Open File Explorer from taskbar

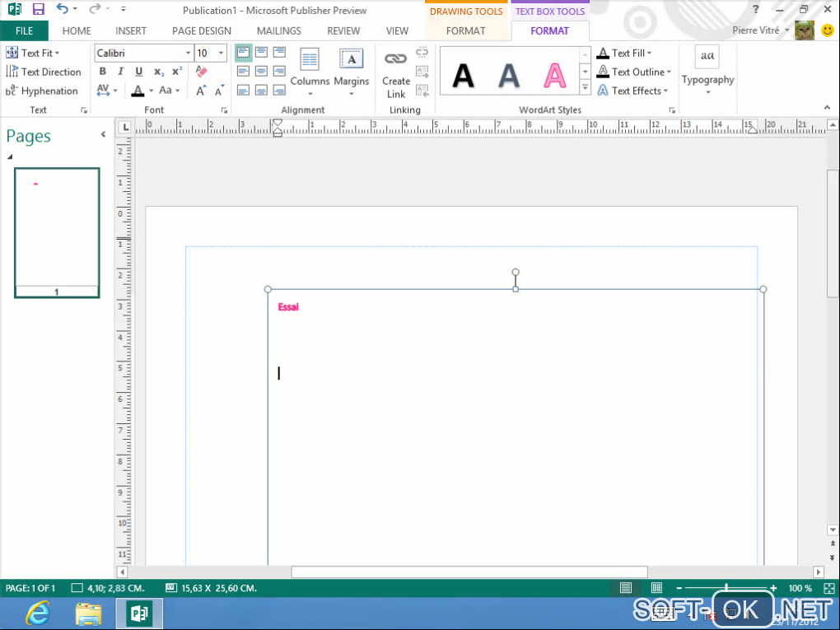pos(88,614)
